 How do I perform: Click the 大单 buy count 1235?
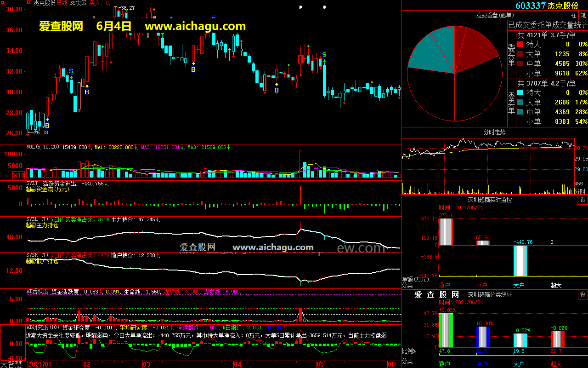click(x=562, y=54)
